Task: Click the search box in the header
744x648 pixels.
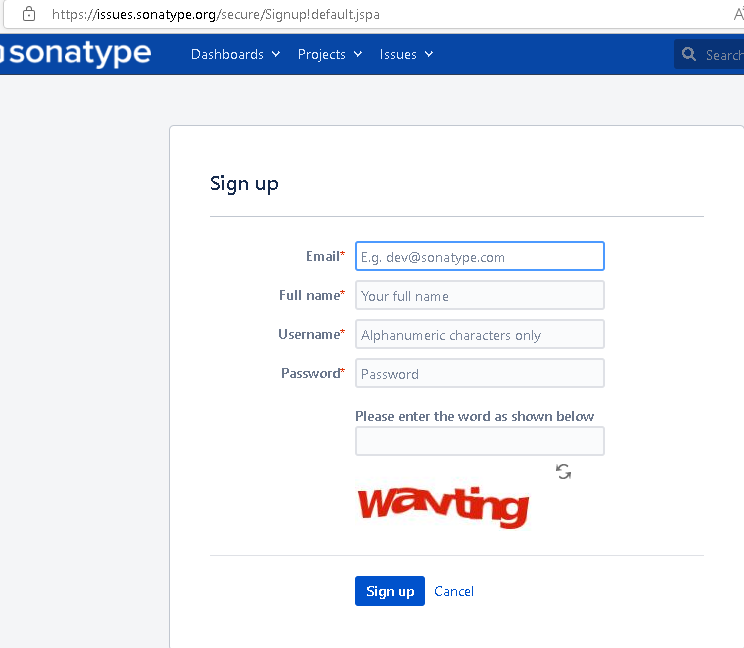Action: (720, 54)
